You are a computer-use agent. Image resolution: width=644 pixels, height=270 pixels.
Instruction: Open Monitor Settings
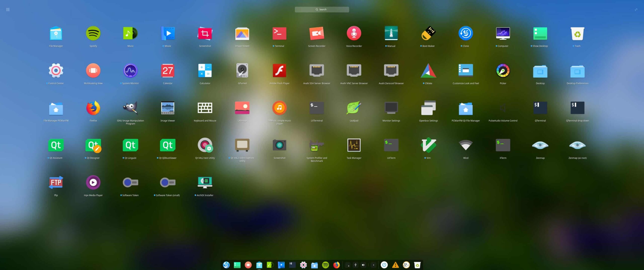point(391,108)
